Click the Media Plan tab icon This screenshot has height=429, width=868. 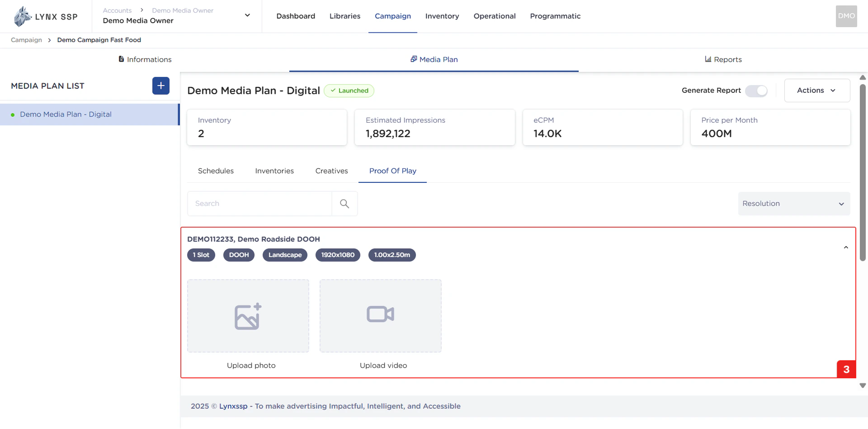tap(414, 59)
